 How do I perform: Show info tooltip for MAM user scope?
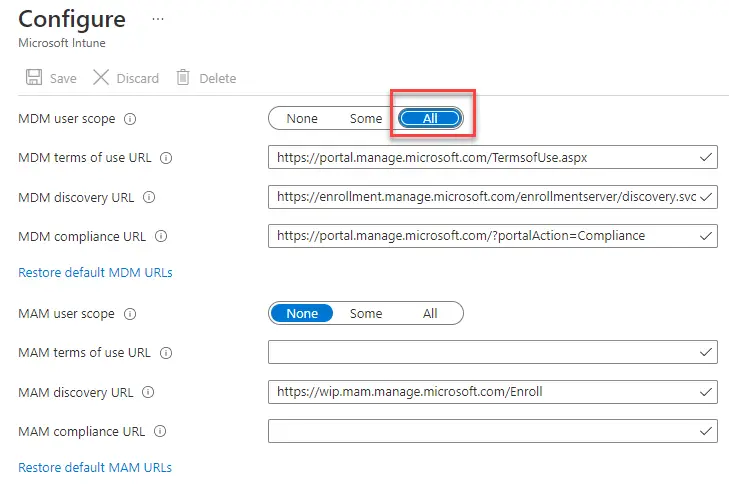[130, 314]
